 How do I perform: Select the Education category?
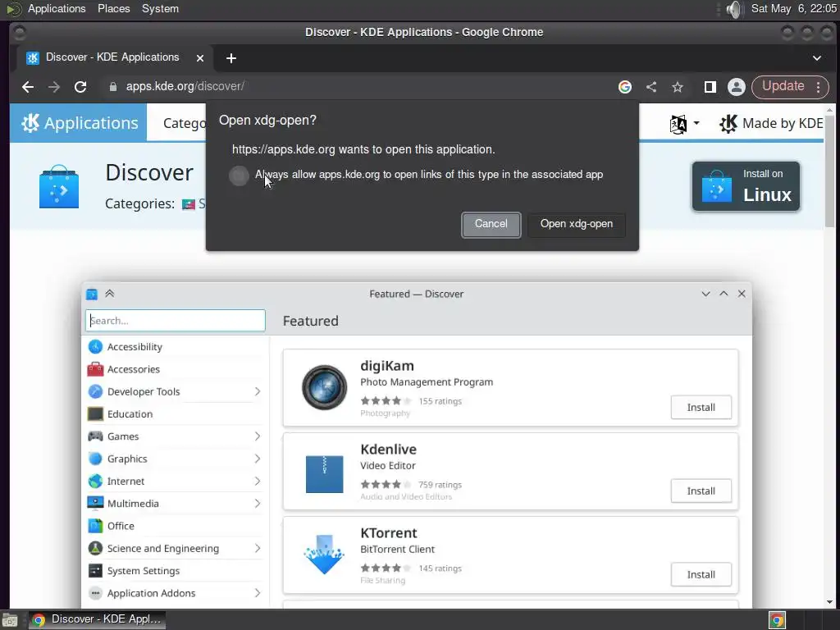point(175,414)
